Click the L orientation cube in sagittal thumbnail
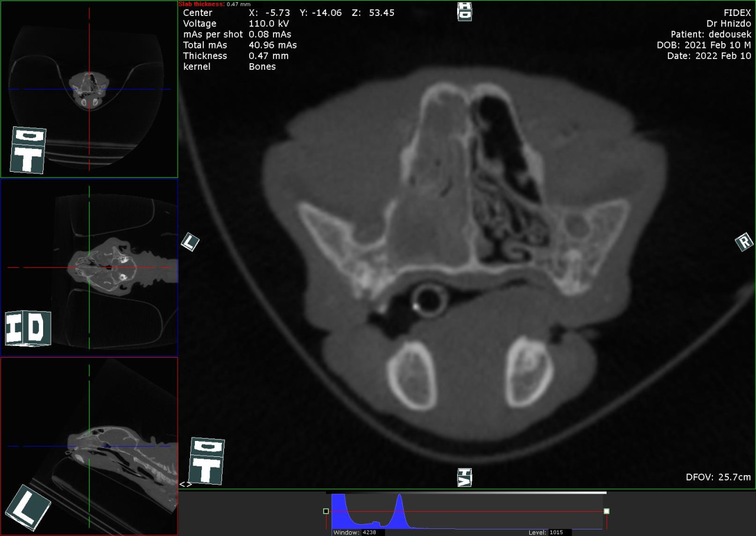The width and height of the screenshot is (756, 536). pyautogui.click(x=28, y=507)
